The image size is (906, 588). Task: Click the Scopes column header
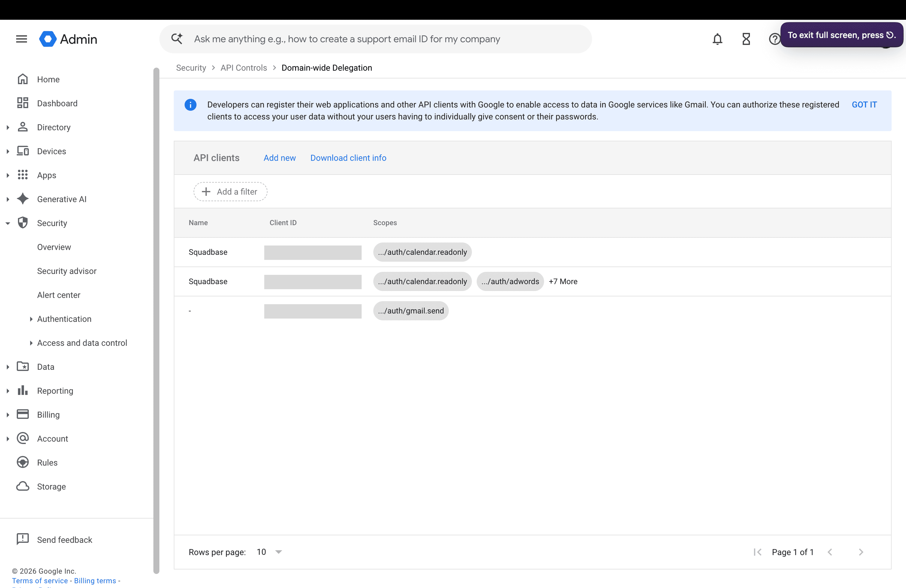(x=385, y=222)
